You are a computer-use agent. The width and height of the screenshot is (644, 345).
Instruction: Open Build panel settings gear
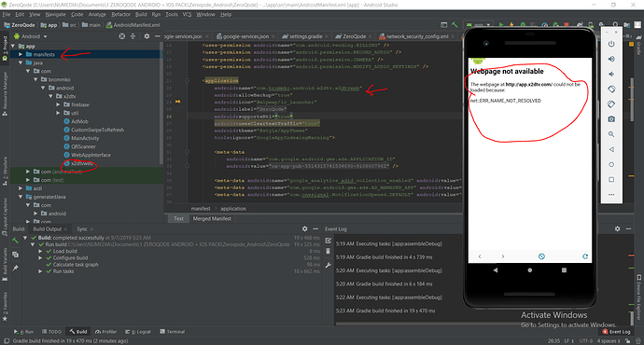(x=305, y=228)
